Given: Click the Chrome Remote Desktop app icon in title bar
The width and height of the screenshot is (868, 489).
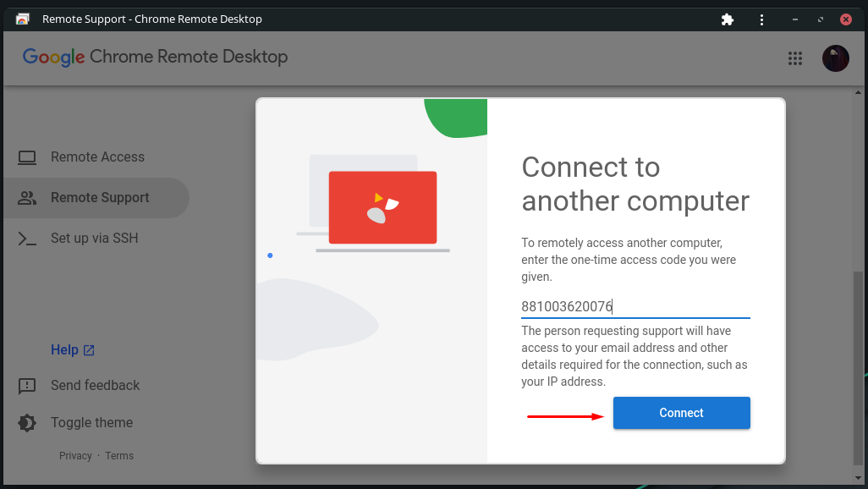Looking at the screenshot, I should (x=23, y=19).
